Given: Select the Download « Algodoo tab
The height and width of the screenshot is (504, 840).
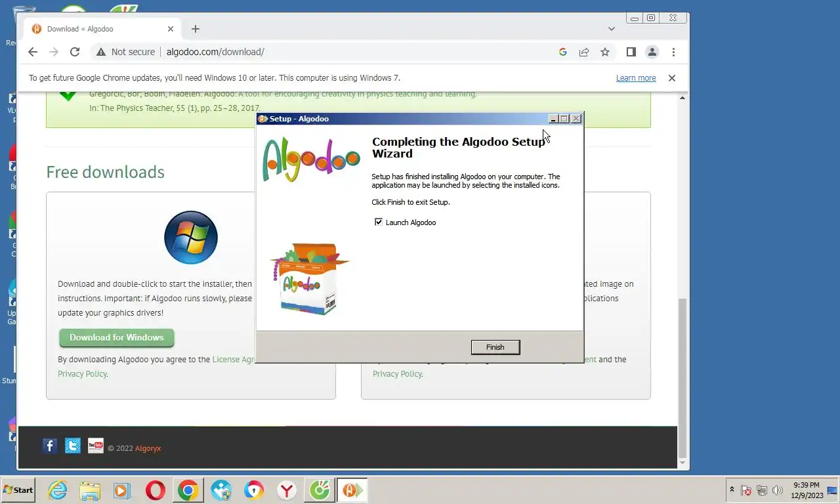Looking at the screenshot, I should point(102,29).
